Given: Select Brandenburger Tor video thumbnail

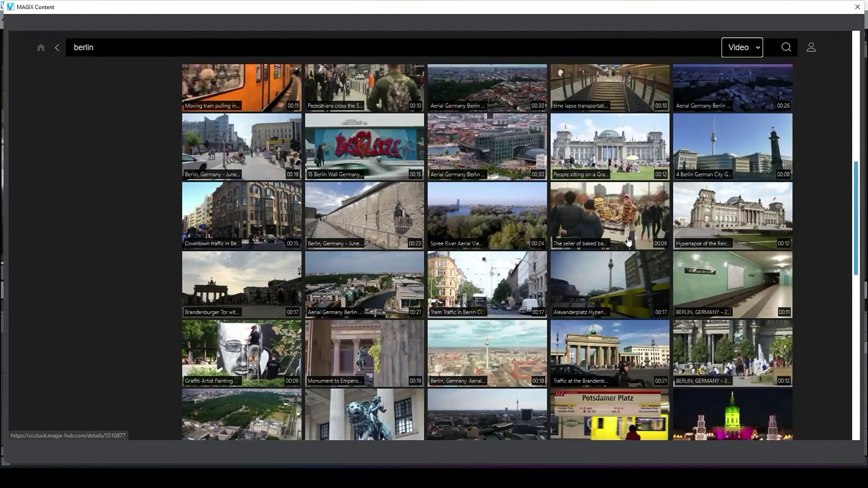Looking at the screenshot, I should [x=241, y=284].
